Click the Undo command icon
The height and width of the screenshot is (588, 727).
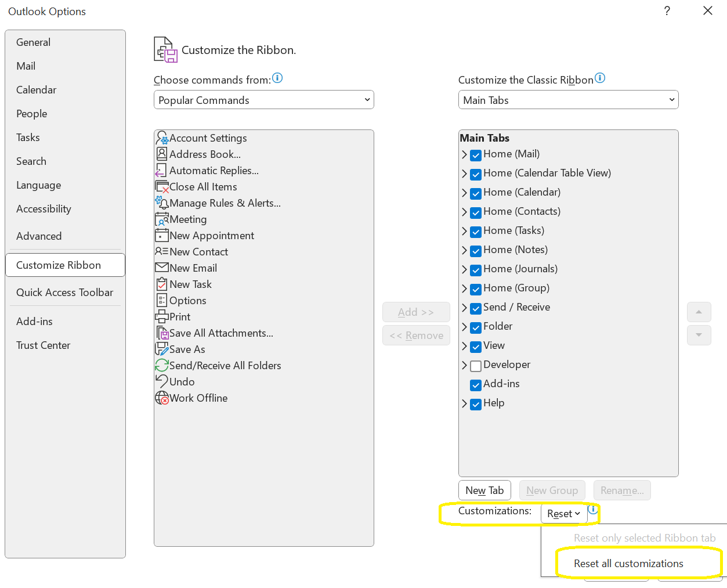point(161,381)
